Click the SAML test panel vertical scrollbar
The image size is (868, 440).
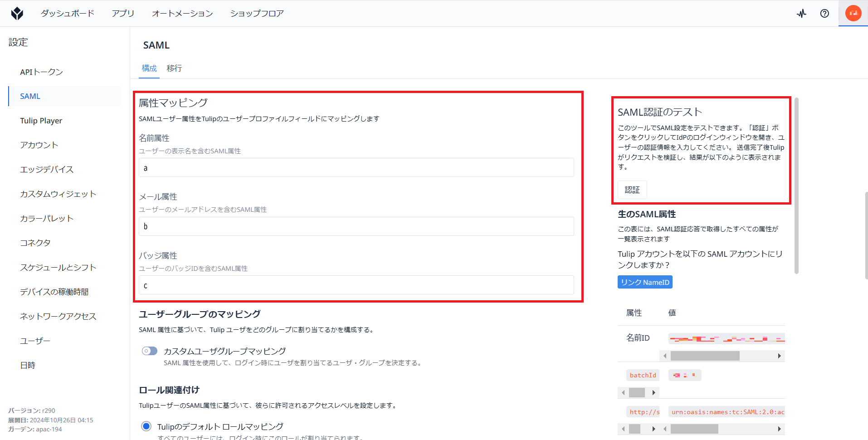click(x=796, y=186)
